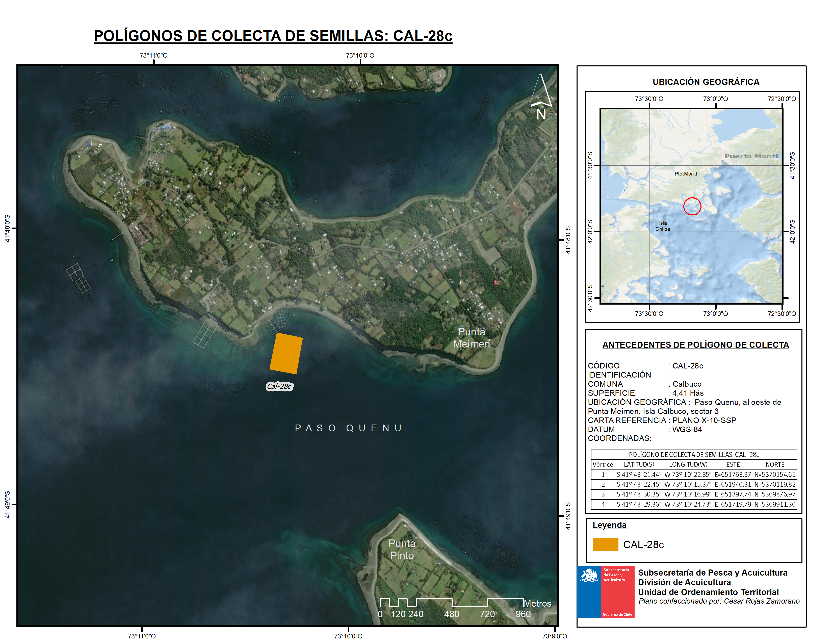Click the Leyenda heading
Image resolution: width=833 pixels, height=644 pixels.
609,525
